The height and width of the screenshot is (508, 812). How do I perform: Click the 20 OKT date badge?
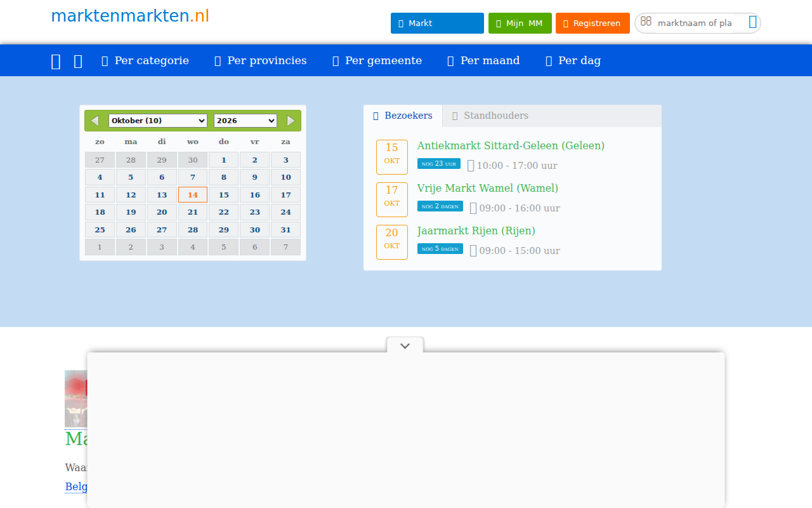(392, 242)
